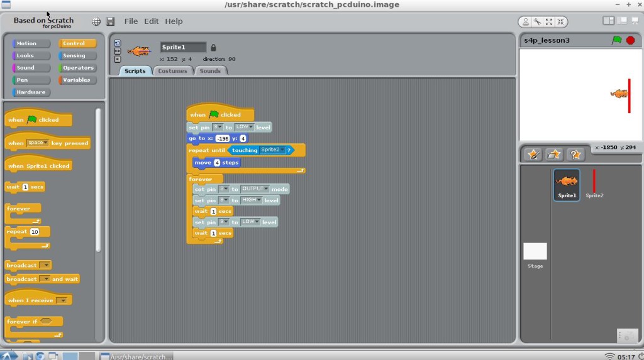The image size is (644, 360).
Task: Toggle the sprite drag lock icon
Action: pyautogui.click(x=213, y=48)
